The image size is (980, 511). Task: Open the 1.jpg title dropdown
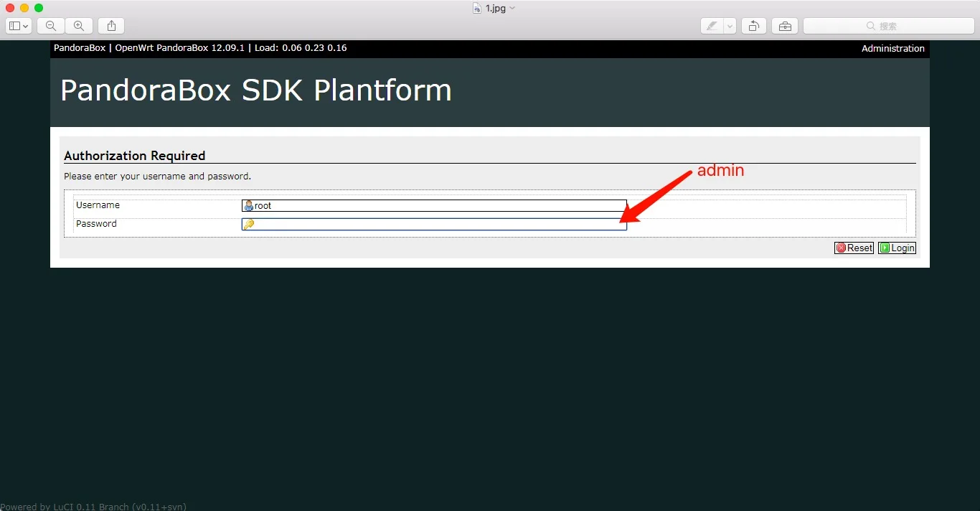pos(512,8)
